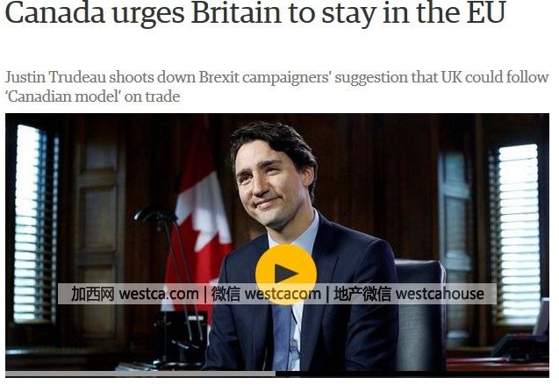Click the word 'Brexit' in the subheadline
Image resolution: width=559 pixels, height=392 pixels.
pyautogui.click(x=219, y=77)
